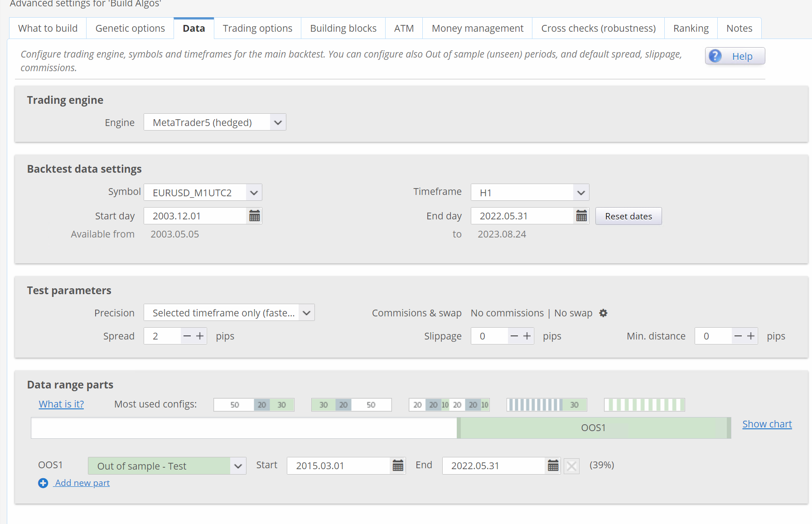Increase the Spread value with plus

click(200, 336)
